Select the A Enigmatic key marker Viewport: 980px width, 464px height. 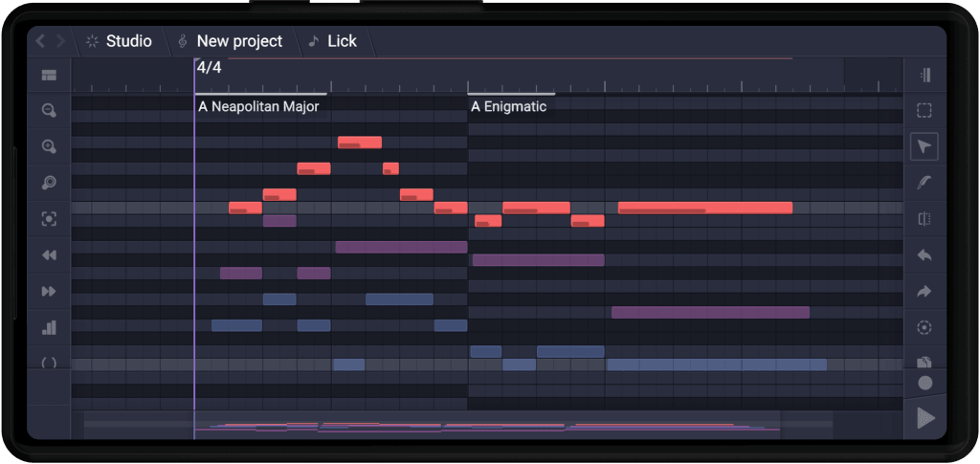508,107
